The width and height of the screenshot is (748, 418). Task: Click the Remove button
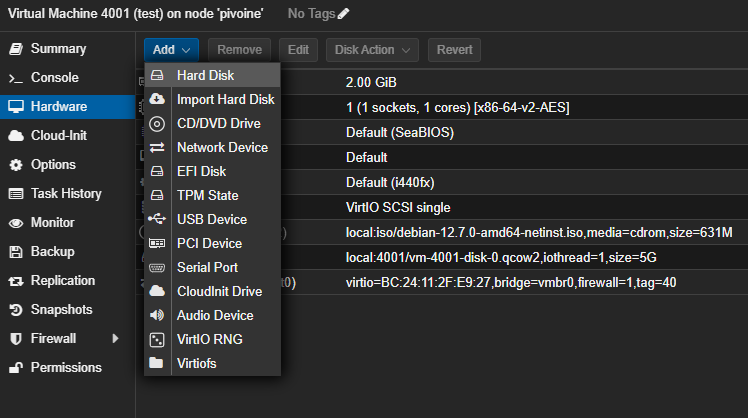[x=239, y=50]
